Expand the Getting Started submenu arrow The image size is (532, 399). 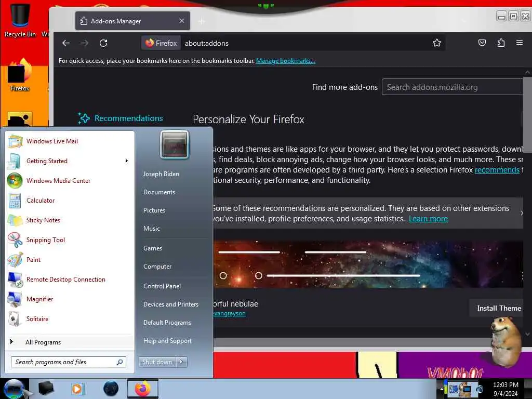click(127, 161)
